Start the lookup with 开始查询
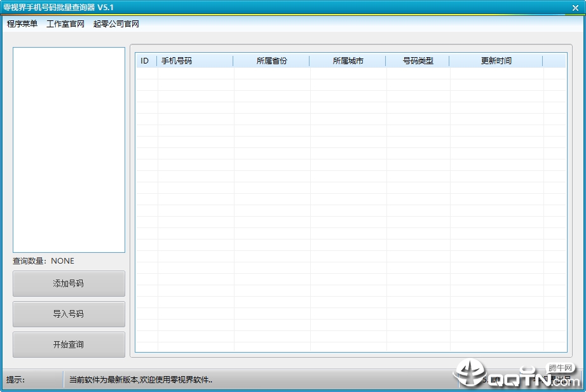The width and height of the screenshot is (586, 392). tap(69, 344)
